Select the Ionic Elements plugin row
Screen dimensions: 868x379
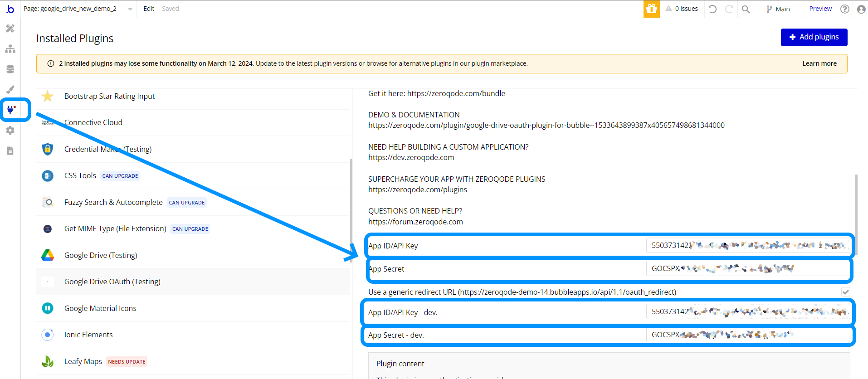[193, 335]
